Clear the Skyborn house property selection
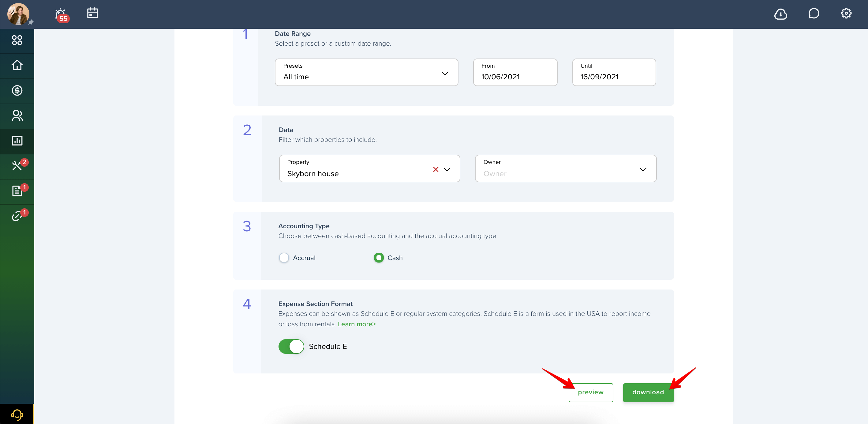The height and width of the screenshot is (424, 868). coord(436,169)
